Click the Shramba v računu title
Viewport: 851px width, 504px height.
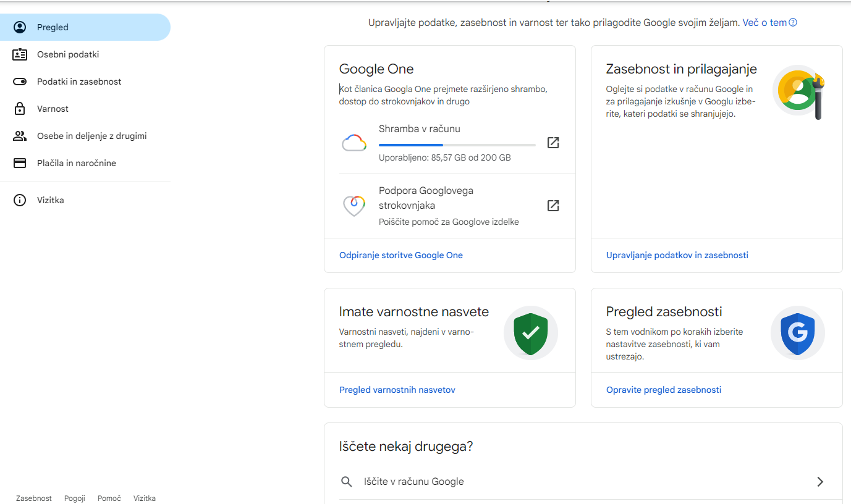(420, 129)
